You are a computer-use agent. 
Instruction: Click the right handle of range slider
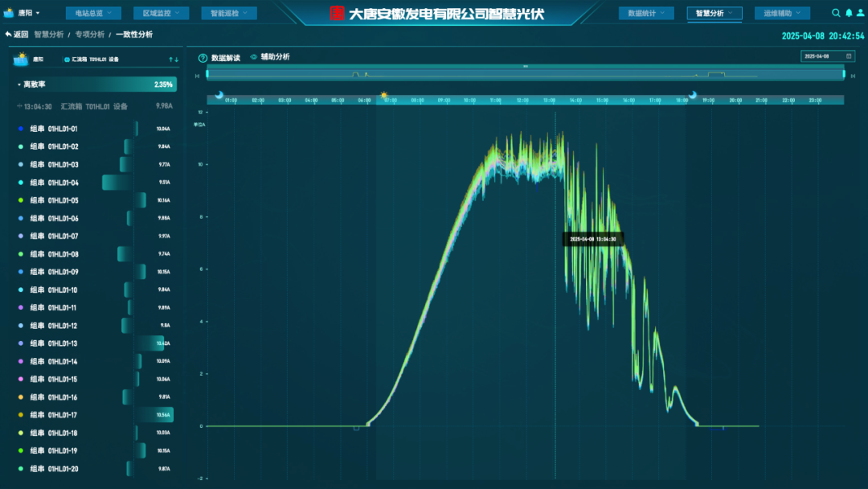[x=844, y=74]
